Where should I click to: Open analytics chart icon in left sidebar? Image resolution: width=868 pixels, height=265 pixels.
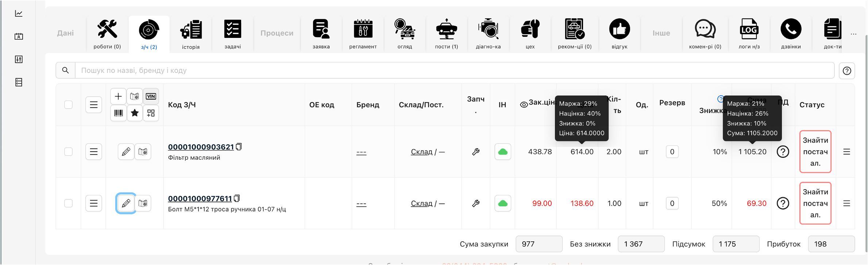(19, 13)
